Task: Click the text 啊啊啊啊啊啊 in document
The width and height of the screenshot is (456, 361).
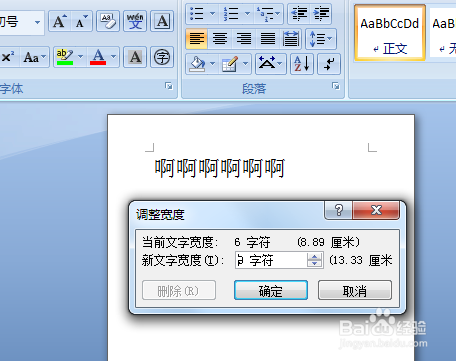Action: point(219,168)
